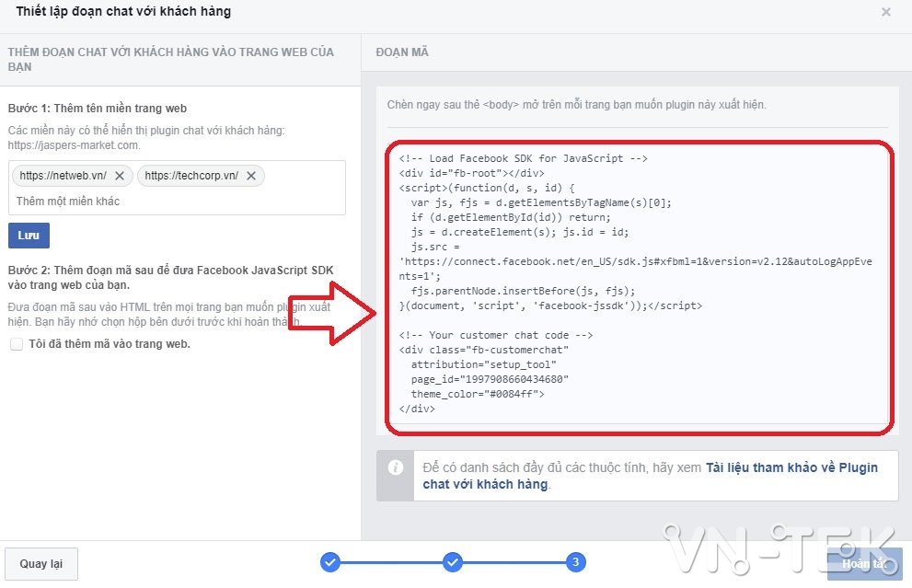Image resolution: width=912 pixels, height=588 pixels.
Task: Remove the https://techcorp.vn/ domain chip
Action: click(250, 176)
